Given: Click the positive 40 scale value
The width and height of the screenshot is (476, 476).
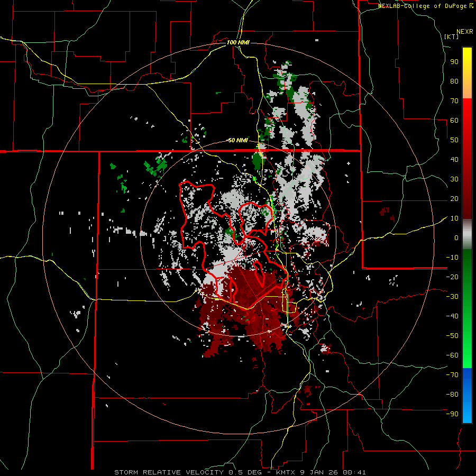Looking at the screenshot, I should pos(454,159).
